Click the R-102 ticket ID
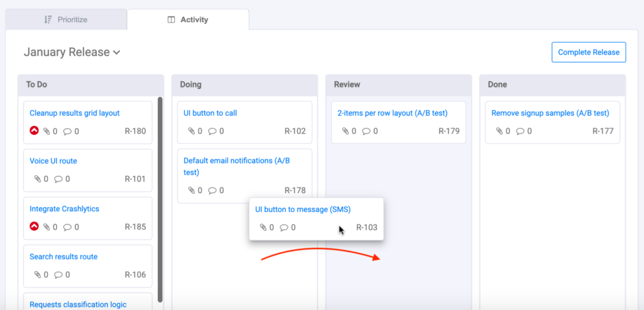The width and height of the screenshot is (644, 310). click(x=296, y=131)
